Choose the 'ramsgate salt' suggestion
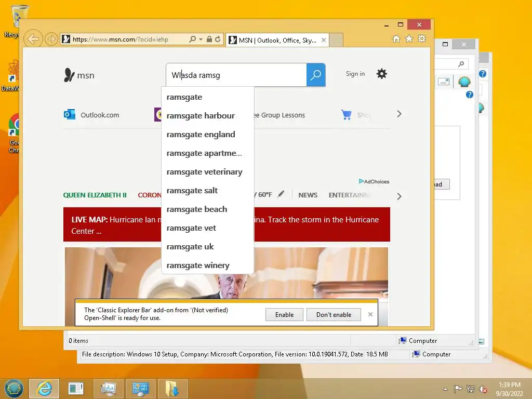532x399 pixels. click(x=208, y=190)
